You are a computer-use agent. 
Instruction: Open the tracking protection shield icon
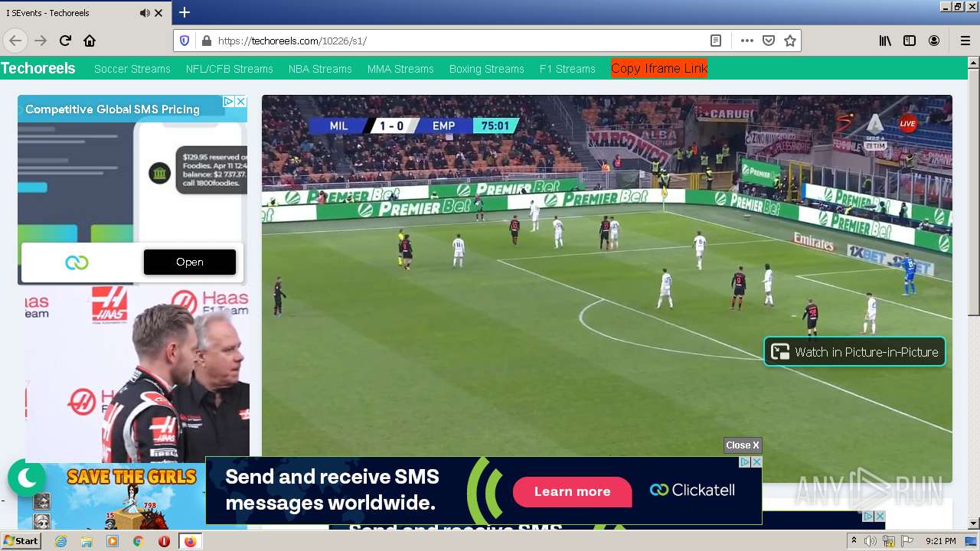tap(185, 41)
